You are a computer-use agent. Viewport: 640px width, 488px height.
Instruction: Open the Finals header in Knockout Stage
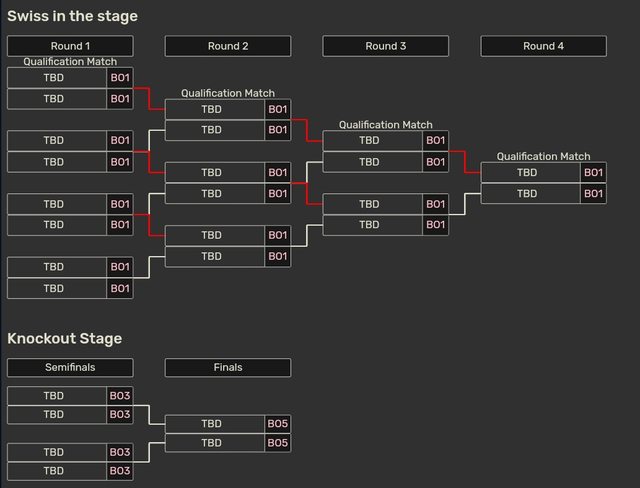(x=228, y=368)
